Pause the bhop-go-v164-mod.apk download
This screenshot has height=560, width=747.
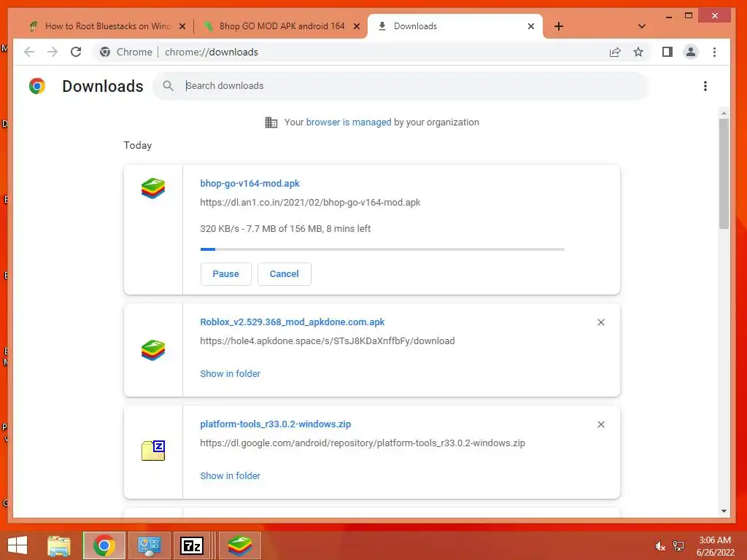click(226, 274)
